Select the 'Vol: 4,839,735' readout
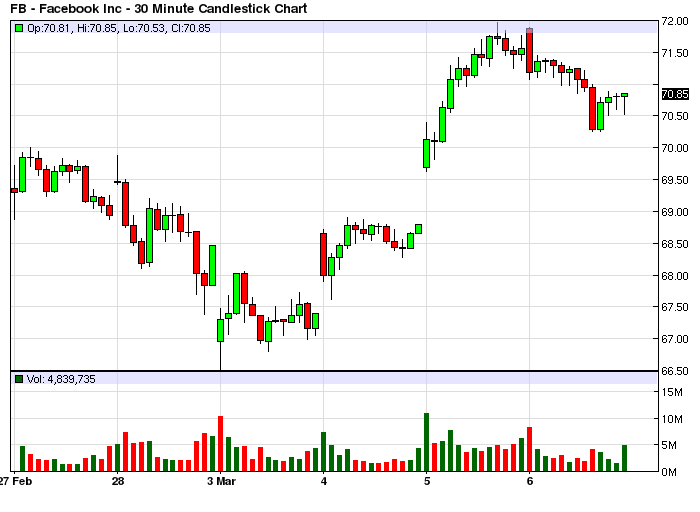Viewport: 700px width, 512px height. tap(61, 379)
